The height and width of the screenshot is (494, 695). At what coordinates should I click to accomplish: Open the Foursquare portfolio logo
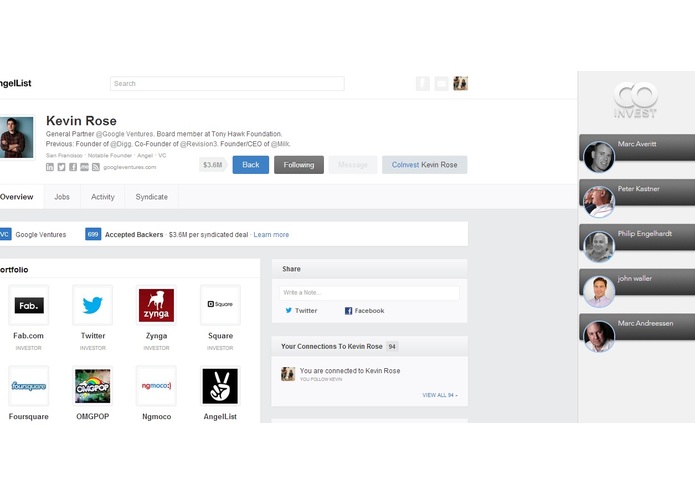(29, 386)
